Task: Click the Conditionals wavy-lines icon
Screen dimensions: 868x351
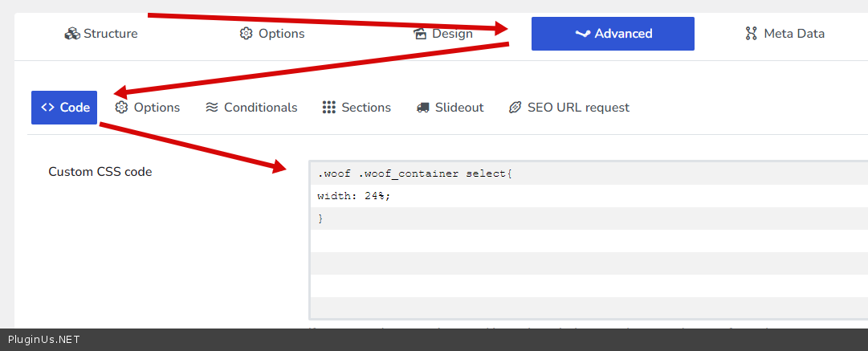Action: pos(212,108)
